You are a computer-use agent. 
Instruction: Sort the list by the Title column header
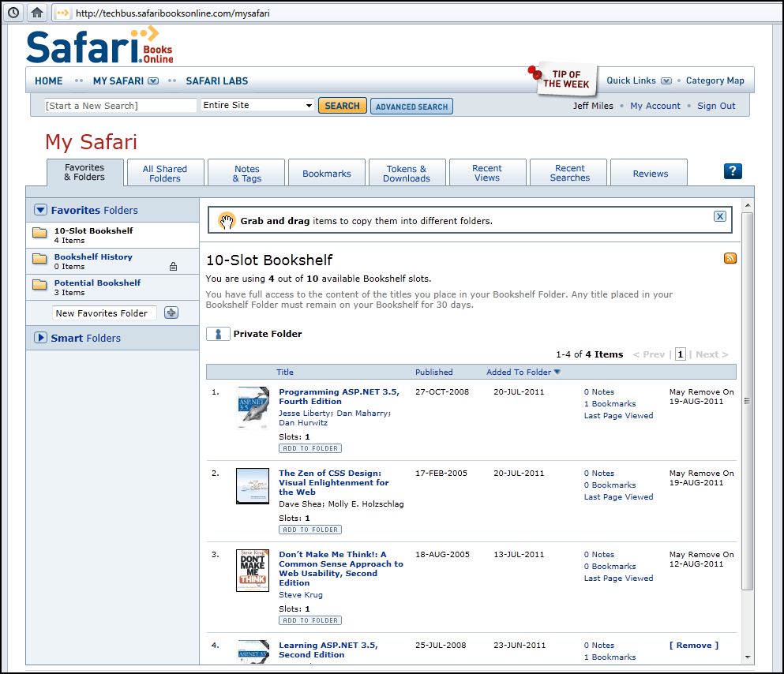point(285,372)
